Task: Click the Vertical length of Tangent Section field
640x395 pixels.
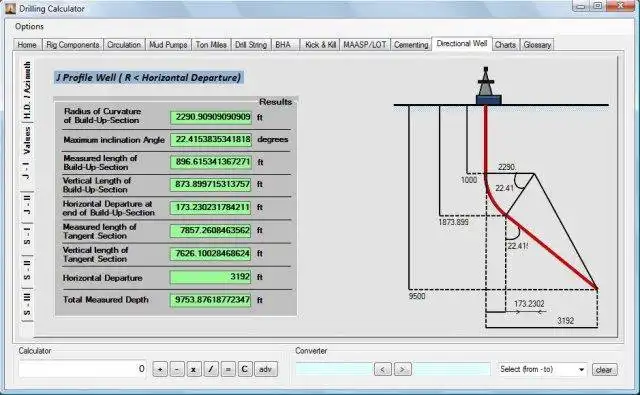Action: (x=211, y=254)
